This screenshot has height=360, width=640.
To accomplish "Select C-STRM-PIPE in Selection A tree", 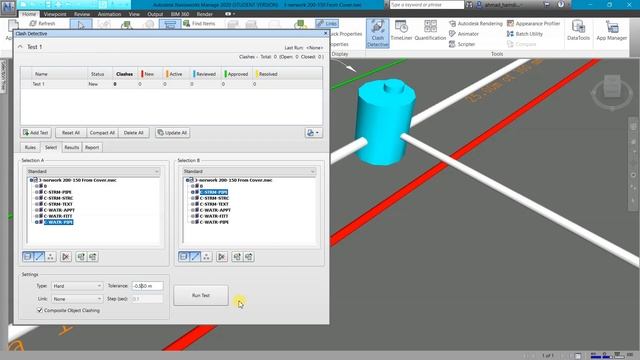I will pyautogui.click(x=58, y=192).
